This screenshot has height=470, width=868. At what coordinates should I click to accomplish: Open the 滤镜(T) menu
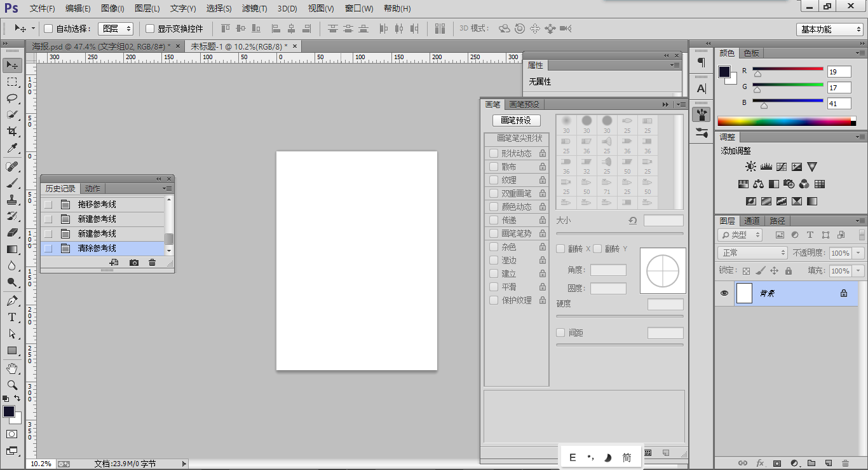pyautogui.click(x=255, y=9)
